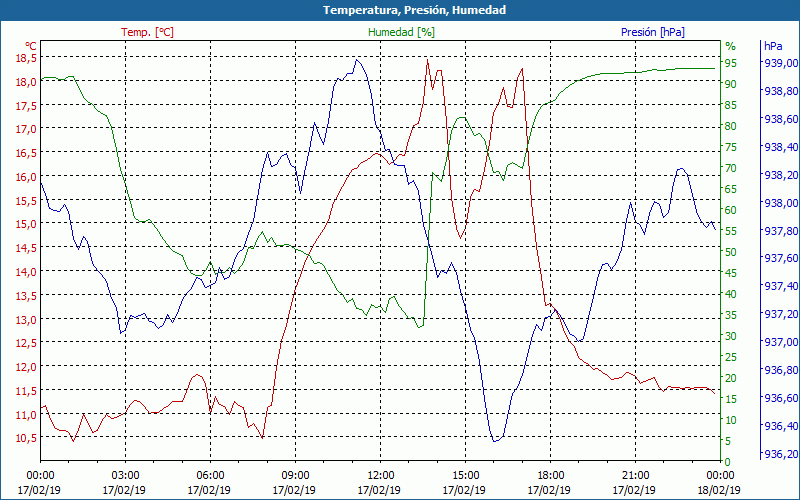The width and height of the screenshot is (800, 500).
Task: Click the green '35' humidity axis value
Action: 731,315
